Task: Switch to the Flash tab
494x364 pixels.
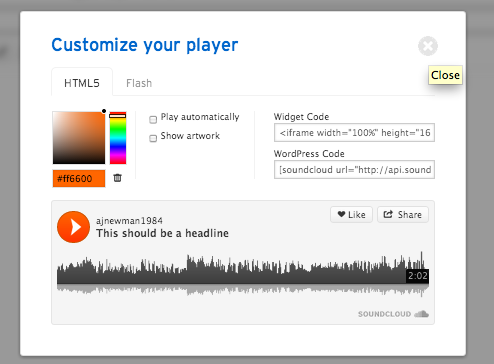Action: pos(139,83)
